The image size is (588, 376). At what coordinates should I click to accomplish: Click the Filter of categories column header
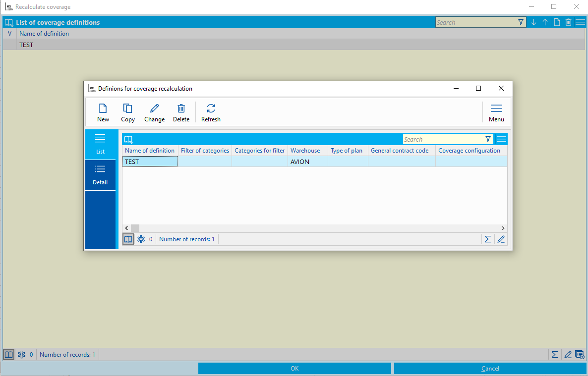[205, 151]
